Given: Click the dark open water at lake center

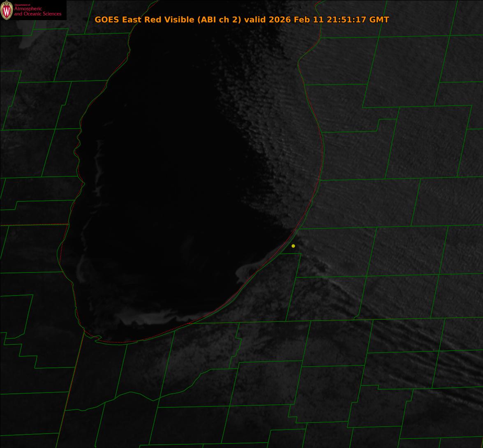Looking at the screenshot, I should click(x=164, y=185).
